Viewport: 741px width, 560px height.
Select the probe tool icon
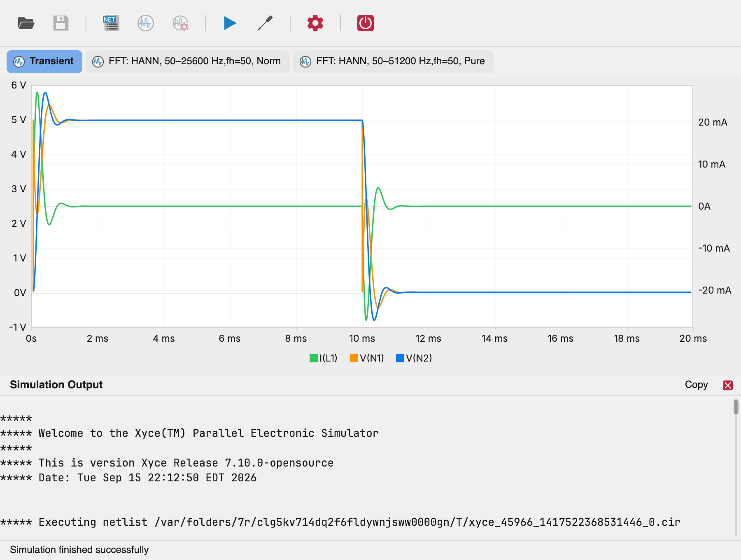point(265,23)
